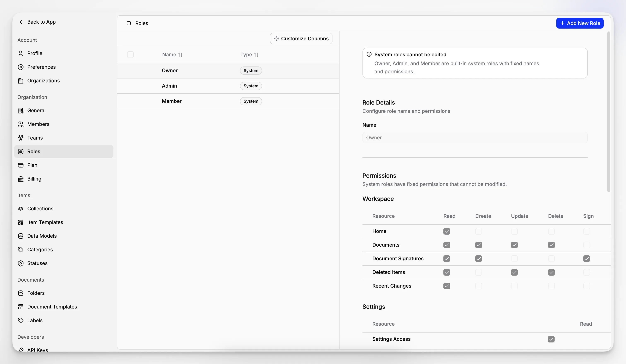The width and height of the screenshot is (626, 364).
Task: Click the Categories tag icon
Action: [x=21, y=250]
